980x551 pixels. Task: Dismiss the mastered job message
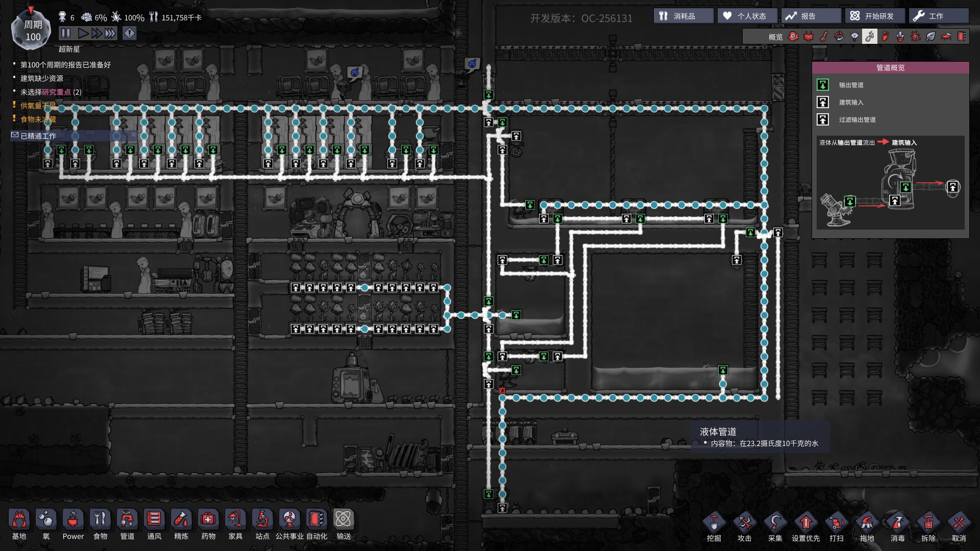click(134, 135)
